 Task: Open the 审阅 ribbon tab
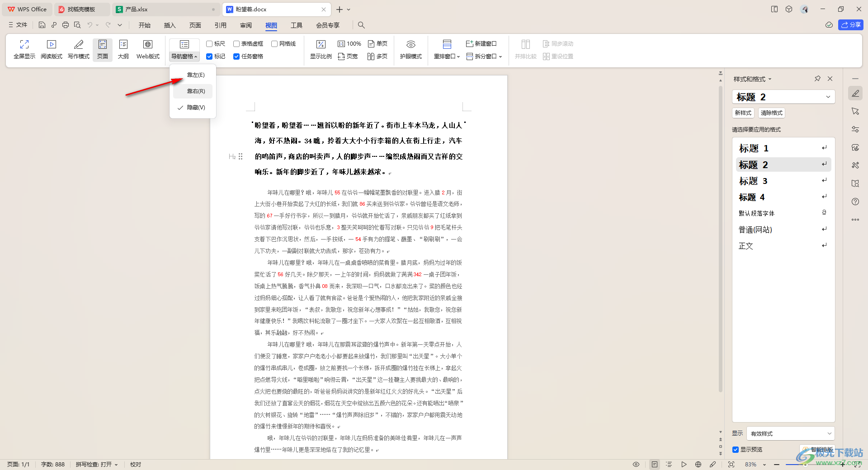246,25
